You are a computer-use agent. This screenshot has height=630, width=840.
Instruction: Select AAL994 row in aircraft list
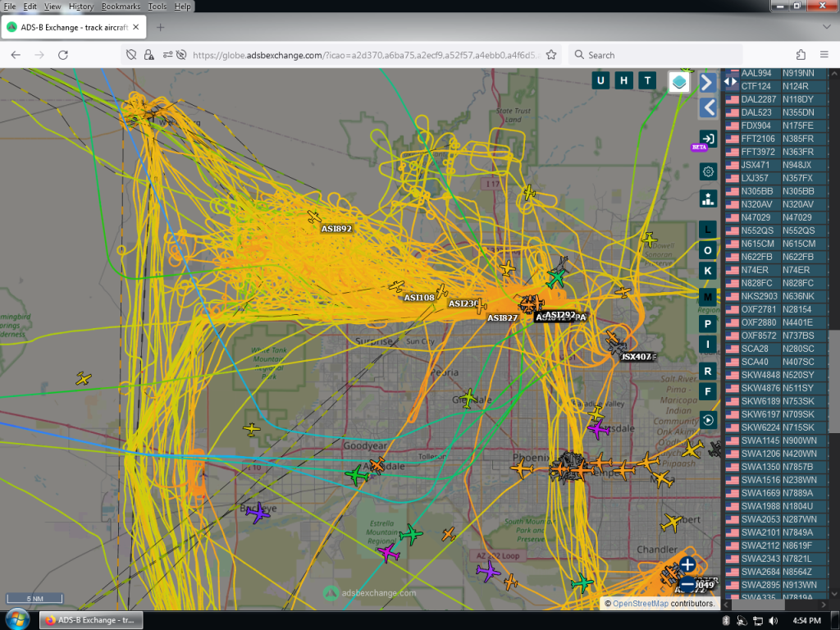(777, 73)
